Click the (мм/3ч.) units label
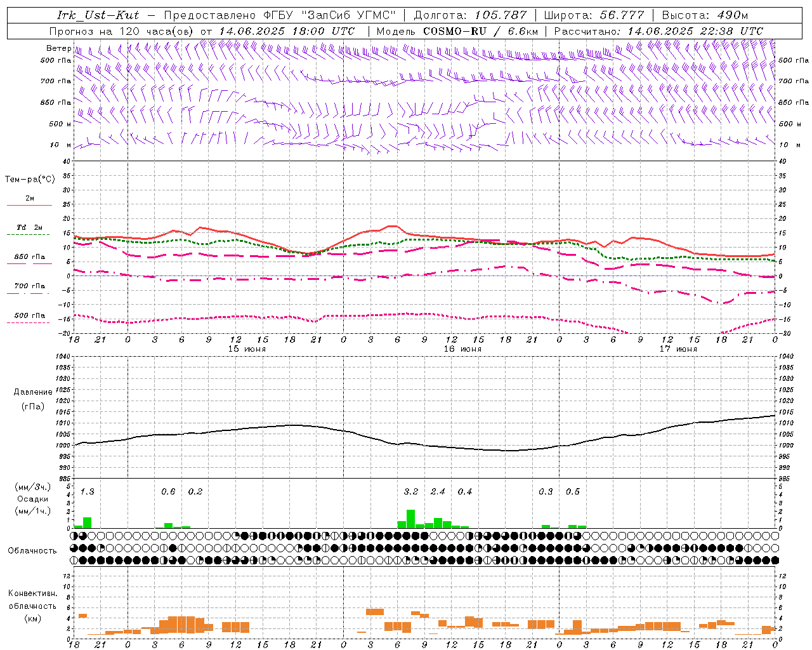 coord(33,487)
